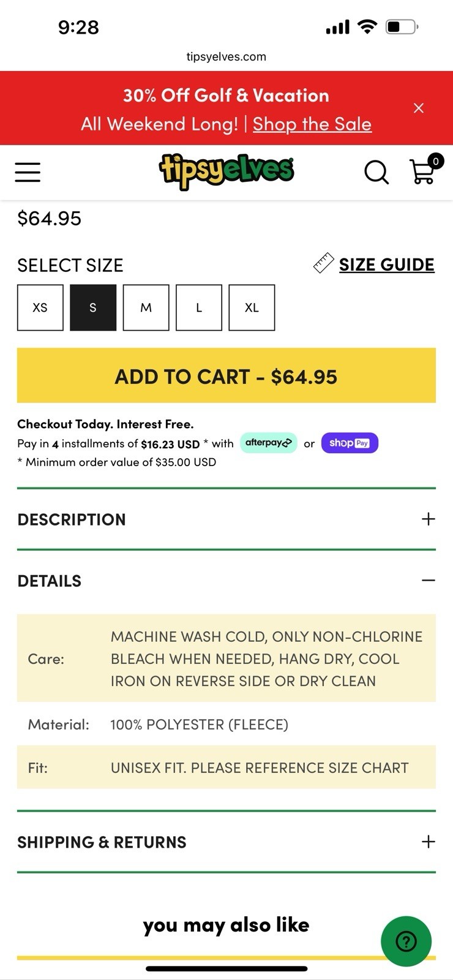The height and width of the screenshot is (980, 453).
Task: Follow the Shop the Sale link
Action: pyautogui.click(x=312, y=124)
